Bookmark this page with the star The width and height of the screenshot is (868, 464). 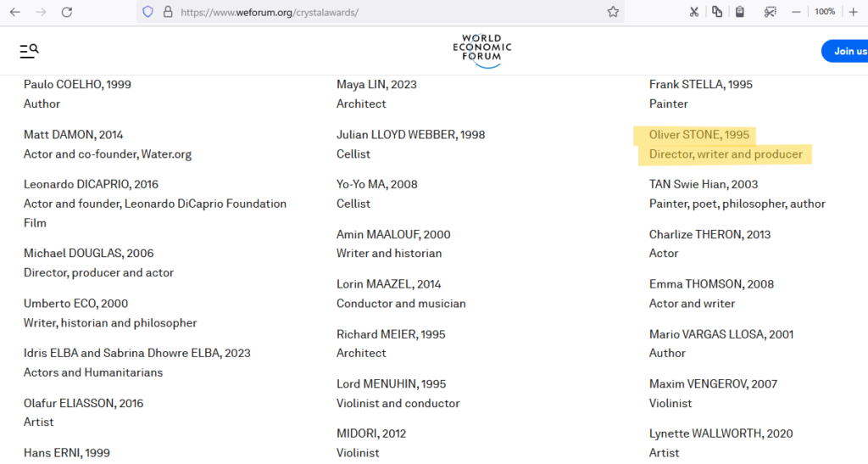(x=612, y=12)
